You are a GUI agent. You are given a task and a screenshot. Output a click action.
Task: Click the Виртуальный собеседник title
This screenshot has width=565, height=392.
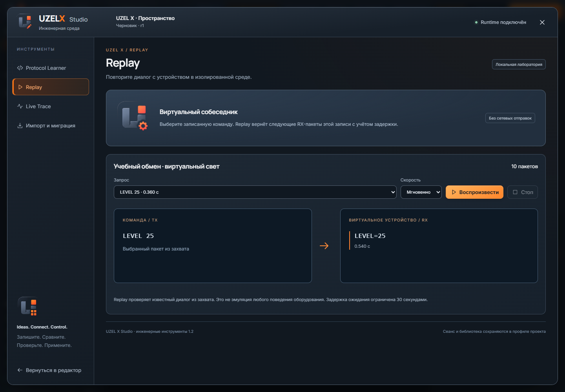(x=199, y=112)
